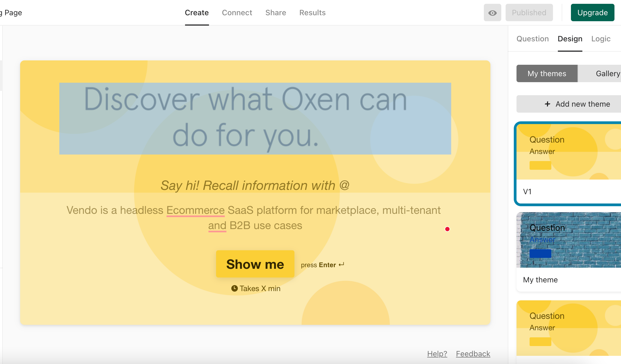Open the Question panel tab
621x364 pixels.
[533, 39]
